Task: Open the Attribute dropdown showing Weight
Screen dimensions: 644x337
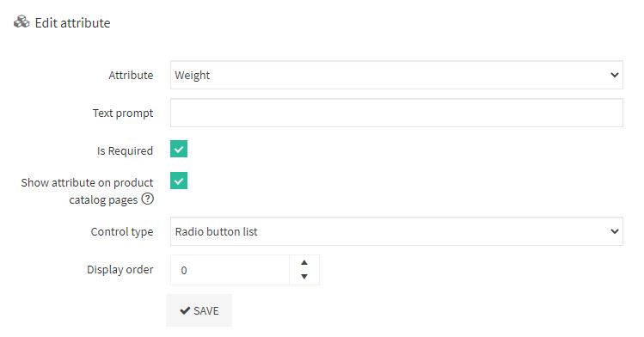Action: [x=396, y=75]
